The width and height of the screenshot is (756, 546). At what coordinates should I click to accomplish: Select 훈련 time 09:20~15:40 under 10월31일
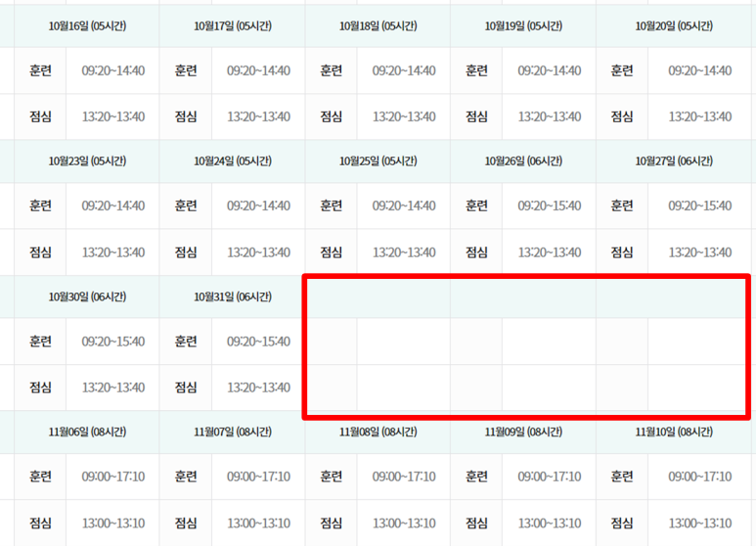[x=259, y=341]
